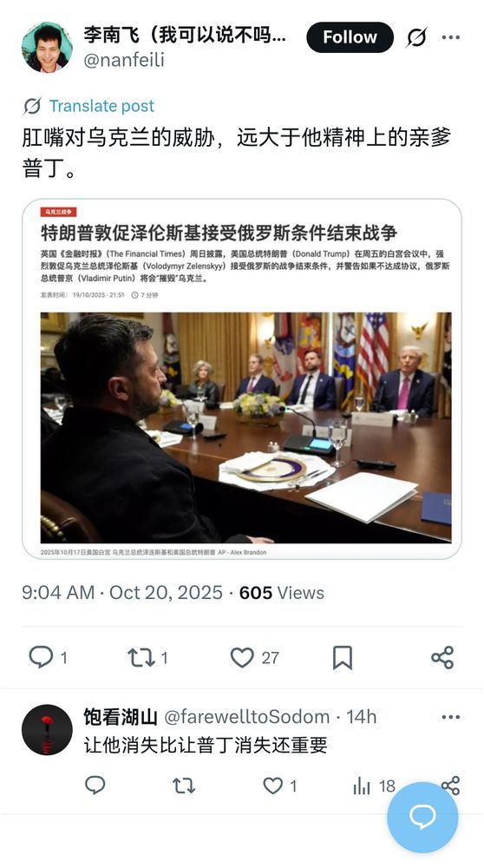This screenshot has height=868, width=484.
Task: Open the floating blue chat bubble button
Action: coord(422,817)
